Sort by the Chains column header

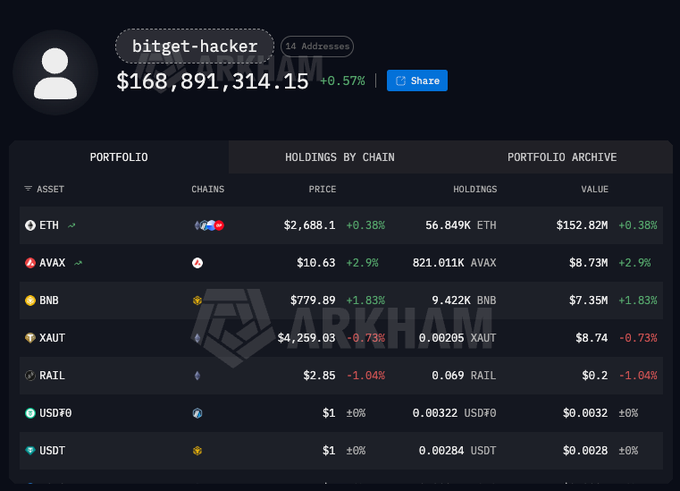208,189
